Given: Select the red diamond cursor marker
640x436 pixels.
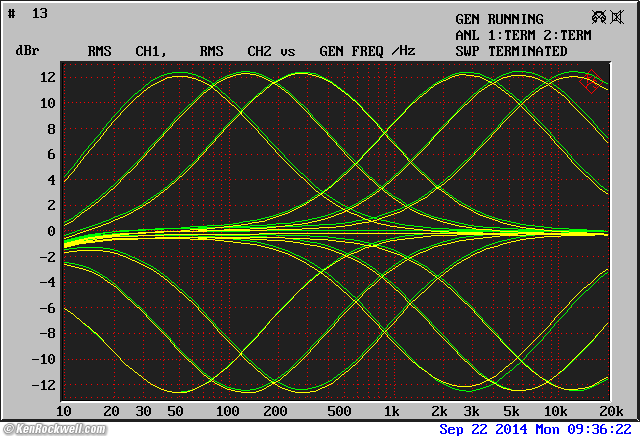Looking at the screenshot, I should 592,81.
